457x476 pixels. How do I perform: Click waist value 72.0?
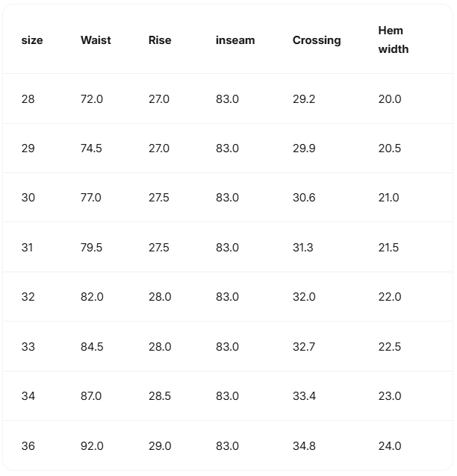[91, 98]
